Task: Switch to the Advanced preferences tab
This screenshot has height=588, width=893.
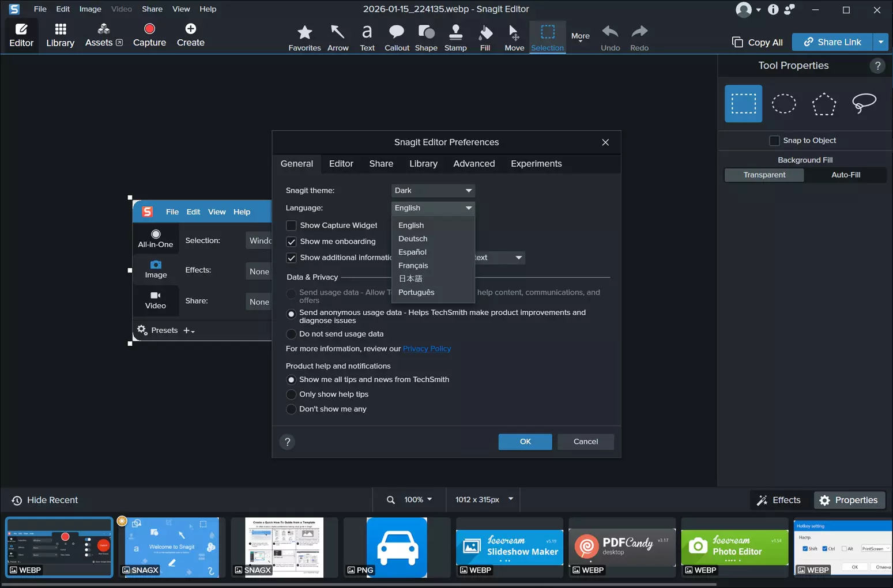Action: pos(473,164)
